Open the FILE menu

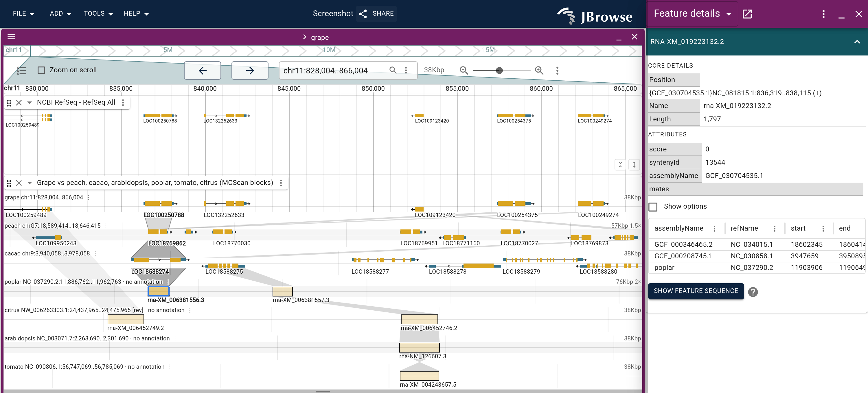(23, 14)
